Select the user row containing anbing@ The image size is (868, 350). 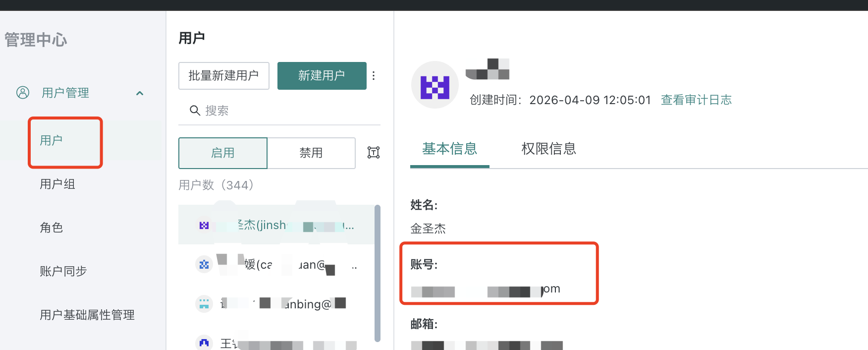[276, 304]
